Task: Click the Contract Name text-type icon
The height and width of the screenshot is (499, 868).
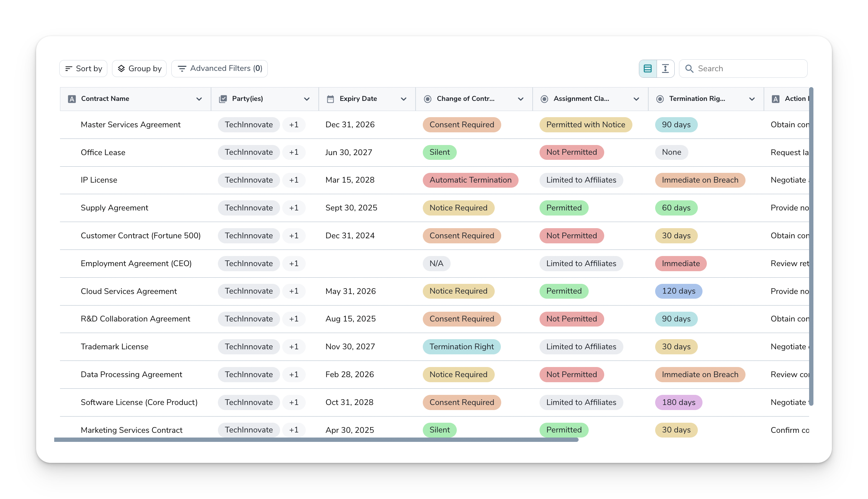Action: click(x=72, y=99)
